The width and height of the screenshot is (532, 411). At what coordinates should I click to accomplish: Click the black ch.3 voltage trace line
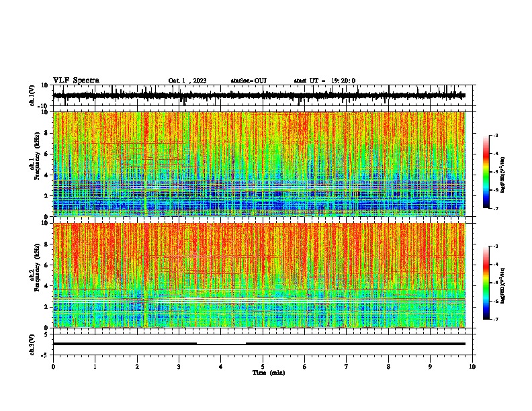click(x=259, y=344)
